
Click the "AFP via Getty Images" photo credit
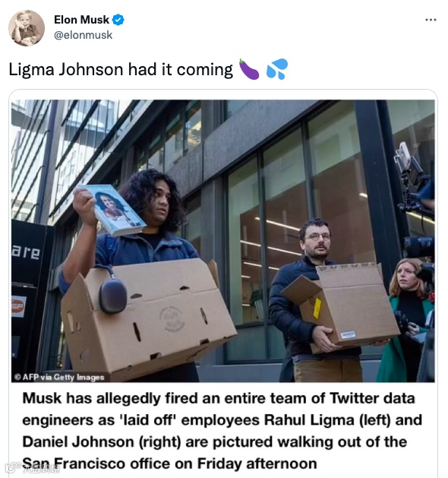(x=59, y=377)
